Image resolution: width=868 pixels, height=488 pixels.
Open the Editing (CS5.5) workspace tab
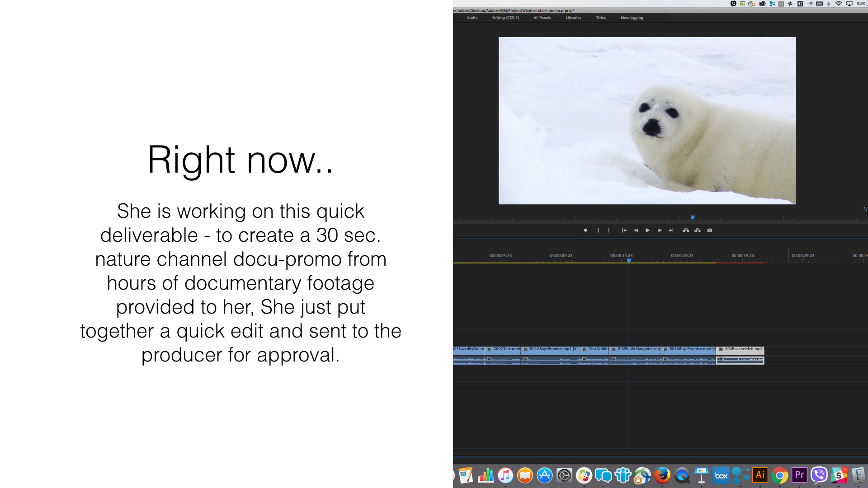point(505,18)
